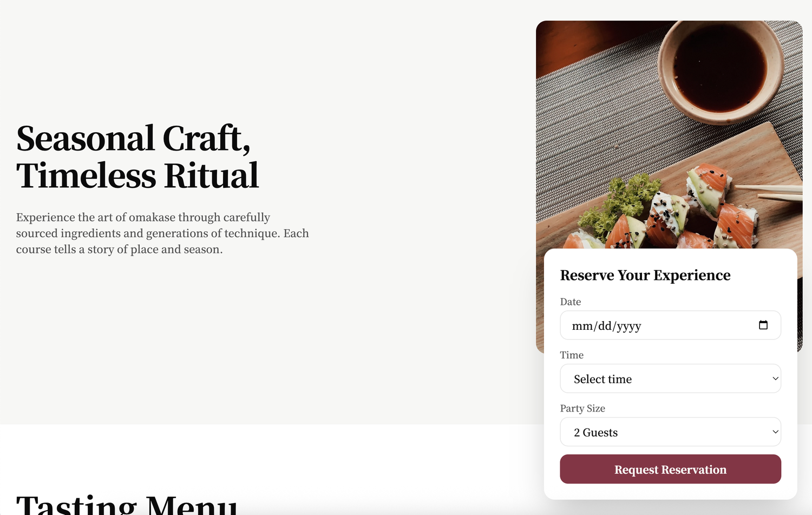Open the 2 Guests party size dropdown
The width and height of the screenshot is (812, 515).
[670, 432]
